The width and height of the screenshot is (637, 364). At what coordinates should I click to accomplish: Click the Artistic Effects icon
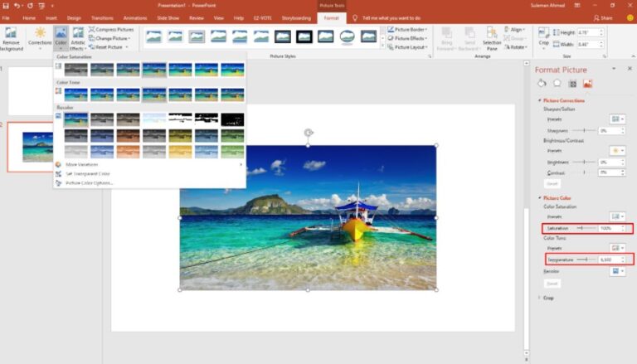pyautogui.click(x=78, y=37)
